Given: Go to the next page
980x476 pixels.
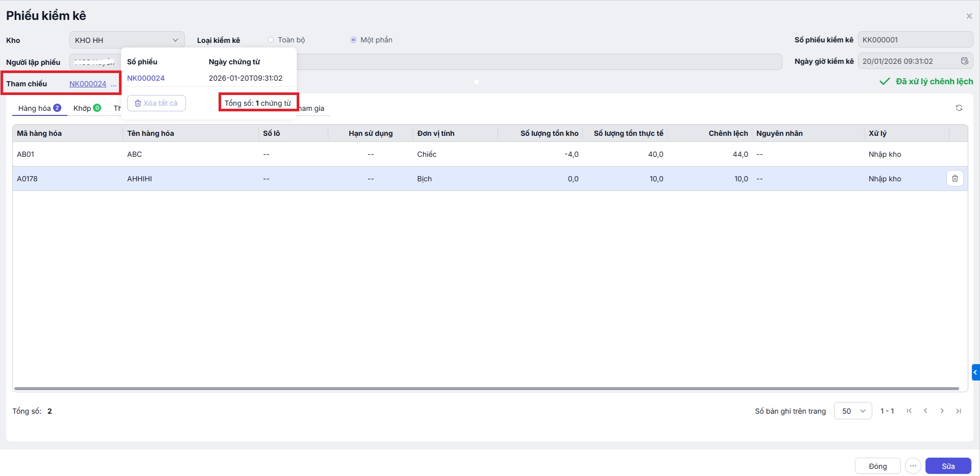Looking at the screenshot, I should (942, 411).
